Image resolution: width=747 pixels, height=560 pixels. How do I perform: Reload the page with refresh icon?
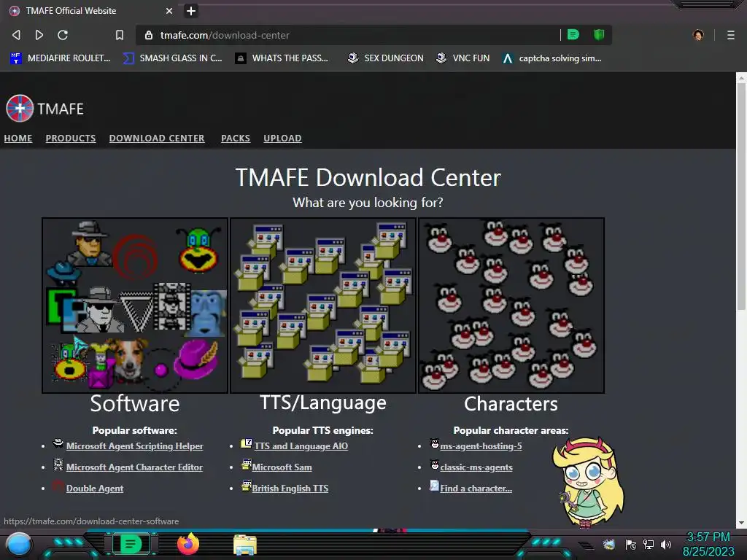[63, 35]
